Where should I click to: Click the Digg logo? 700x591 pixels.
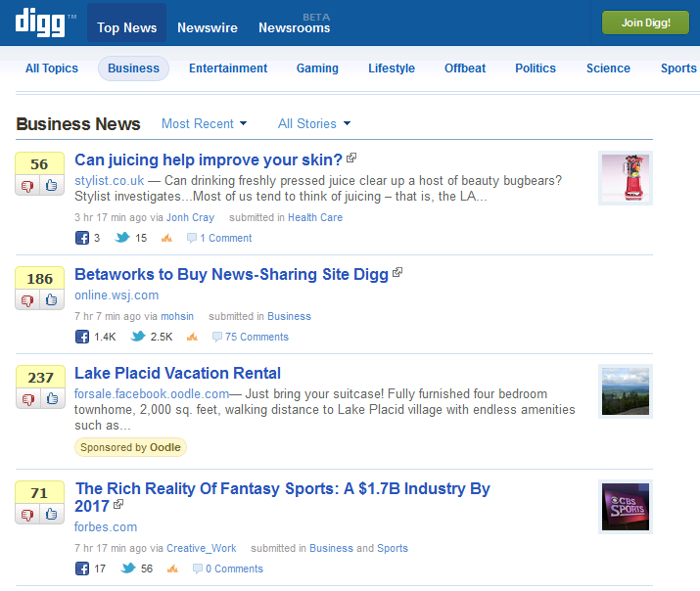click(40, 23)
